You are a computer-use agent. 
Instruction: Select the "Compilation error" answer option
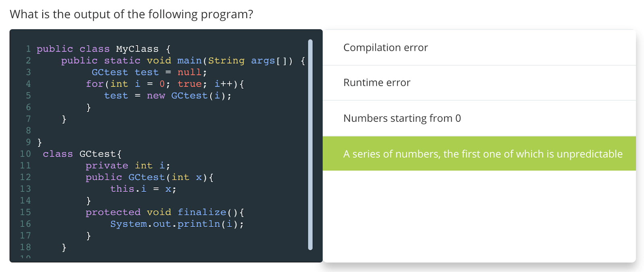point(385,48)
